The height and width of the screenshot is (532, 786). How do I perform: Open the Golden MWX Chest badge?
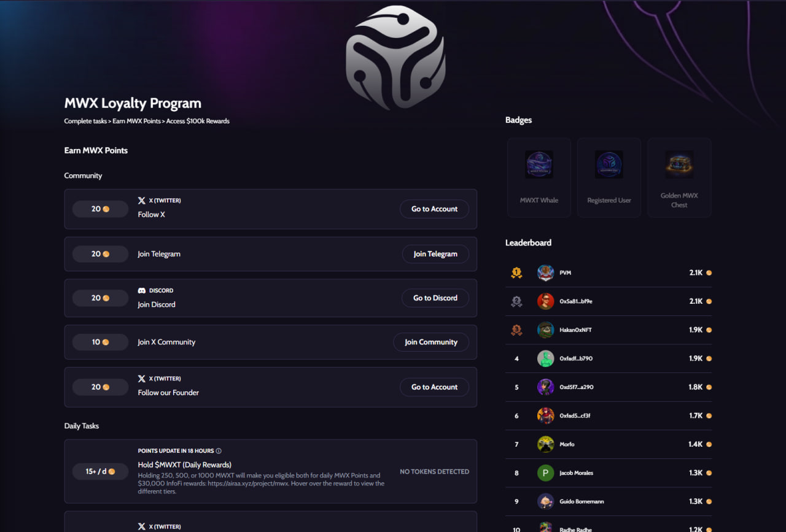[x=679, y=164]
